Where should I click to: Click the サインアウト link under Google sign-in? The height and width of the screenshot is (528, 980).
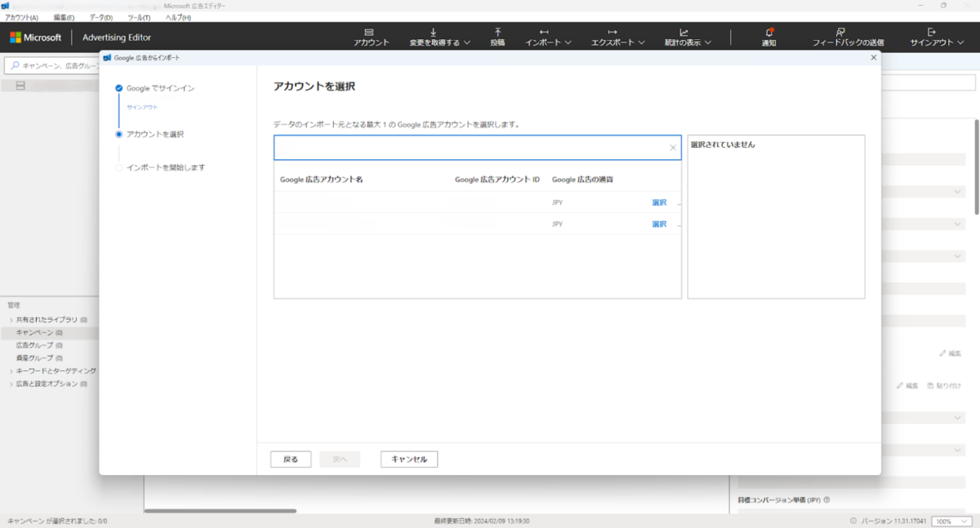click(x=142, y=107)
